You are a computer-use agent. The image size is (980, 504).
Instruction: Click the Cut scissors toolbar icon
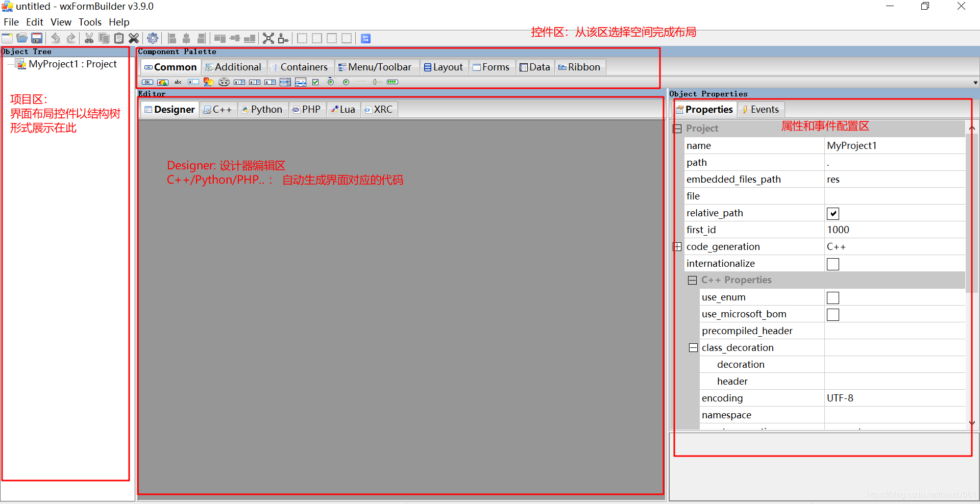click(88, 38)
